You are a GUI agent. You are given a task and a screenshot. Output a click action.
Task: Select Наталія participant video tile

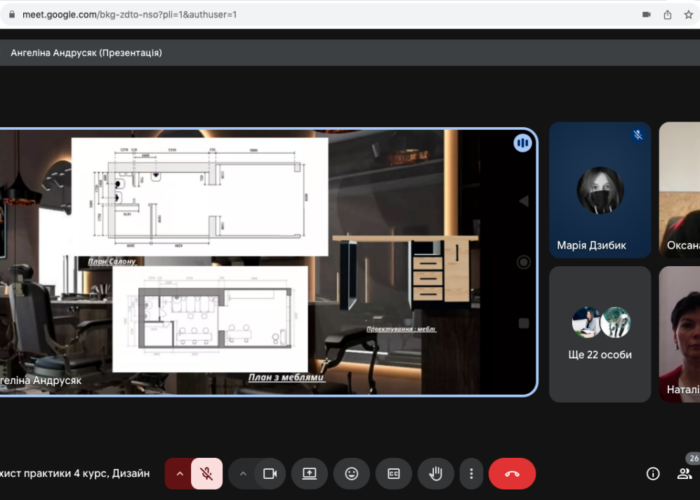(680, 334)
